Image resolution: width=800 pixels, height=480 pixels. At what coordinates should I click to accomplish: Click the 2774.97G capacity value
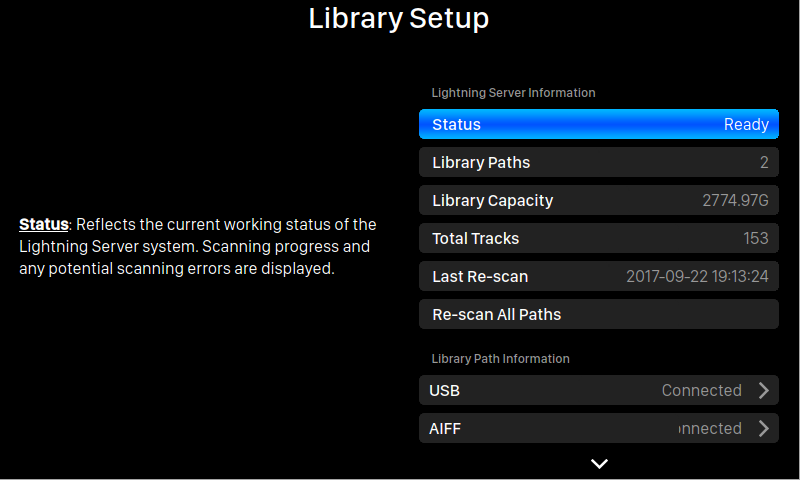(x=735, y=200)
